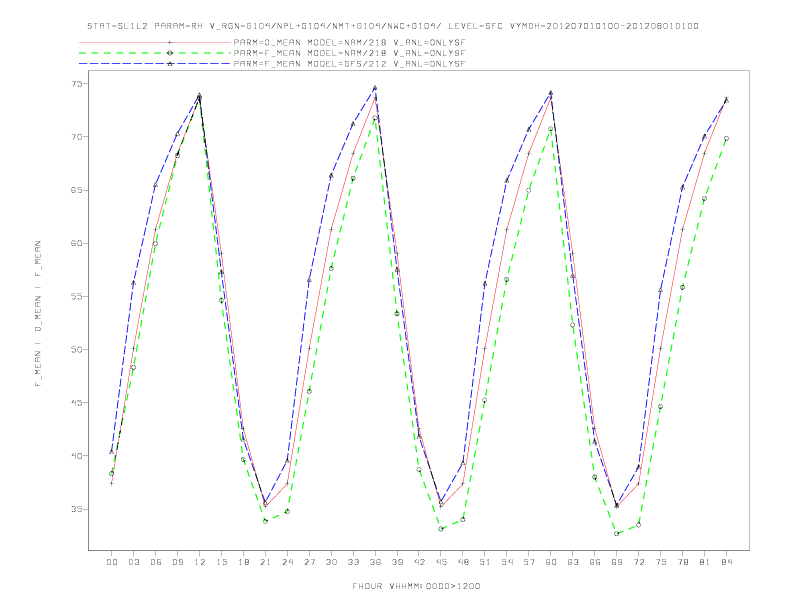This screenshot has width=792, height=612.
Task: Click the x-axis hour label 63
Action: (573, 562)
